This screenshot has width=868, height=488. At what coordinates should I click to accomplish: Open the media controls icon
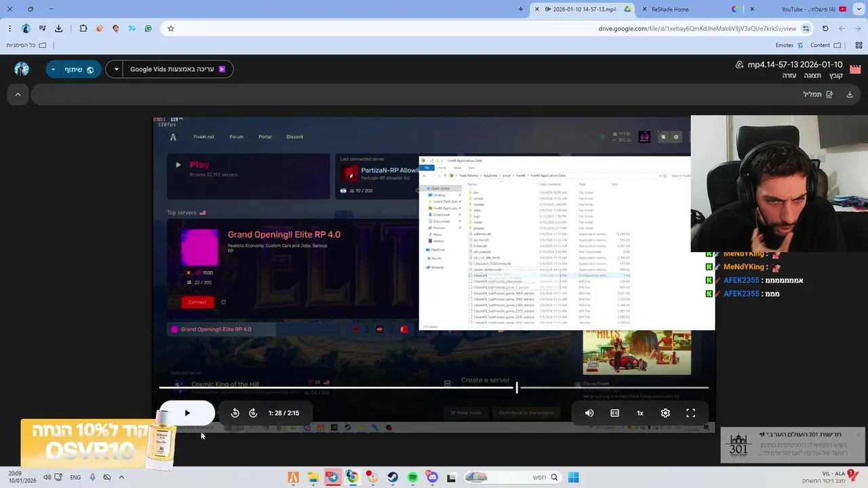42,28
